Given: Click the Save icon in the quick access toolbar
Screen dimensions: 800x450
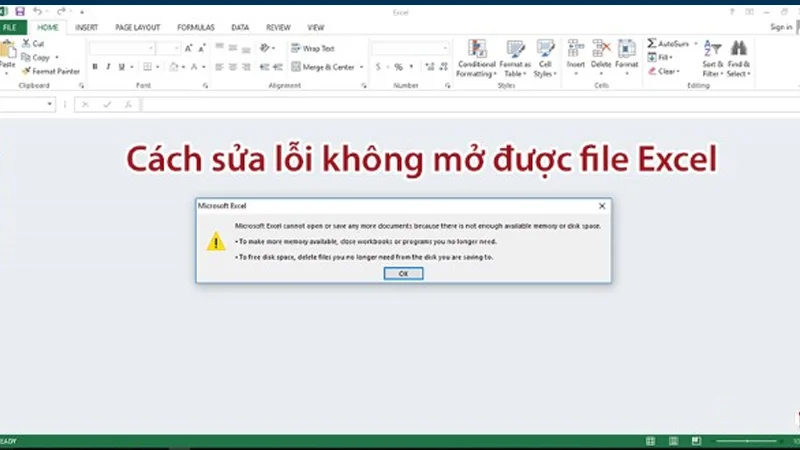Looking at the screenshot, I should click(20, 11).
